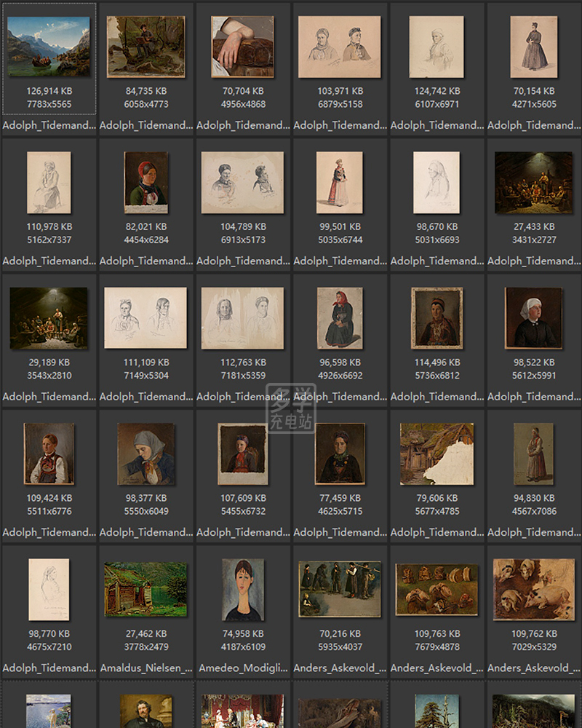Screen dimensions: 582x728
Task: Select the man sitting in forest painting
Action: 145,47
